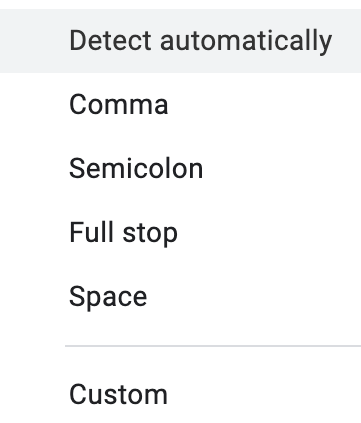Image resolution: width=361 pixels, height=423 pixels.
Task: Click the Space menu item
Action: click(x=180, y=297)
